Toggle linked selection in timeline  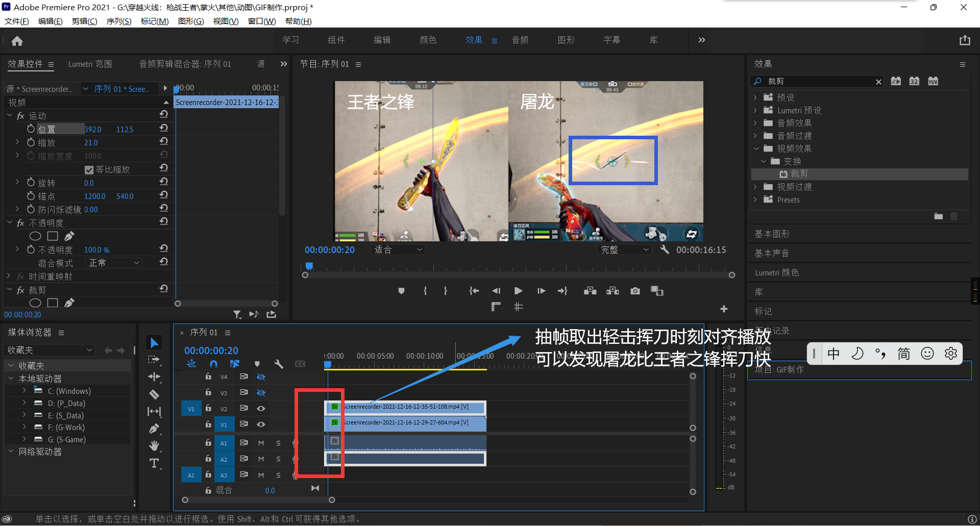[x=235, y=364]
